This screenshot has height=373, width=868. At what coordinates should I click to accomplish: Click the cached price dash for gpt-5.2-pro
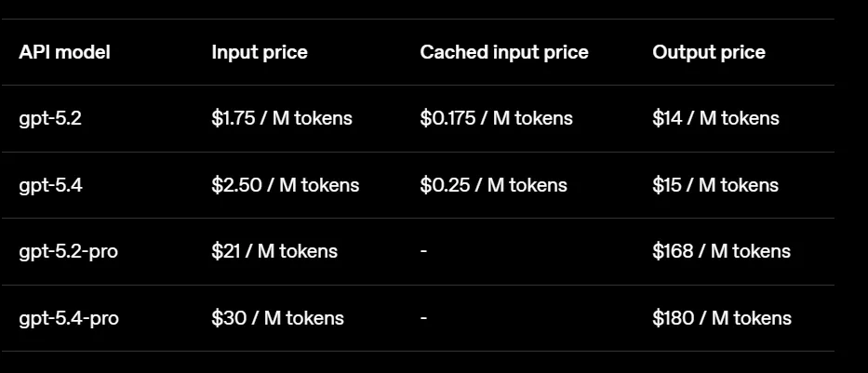click(423, 251)
